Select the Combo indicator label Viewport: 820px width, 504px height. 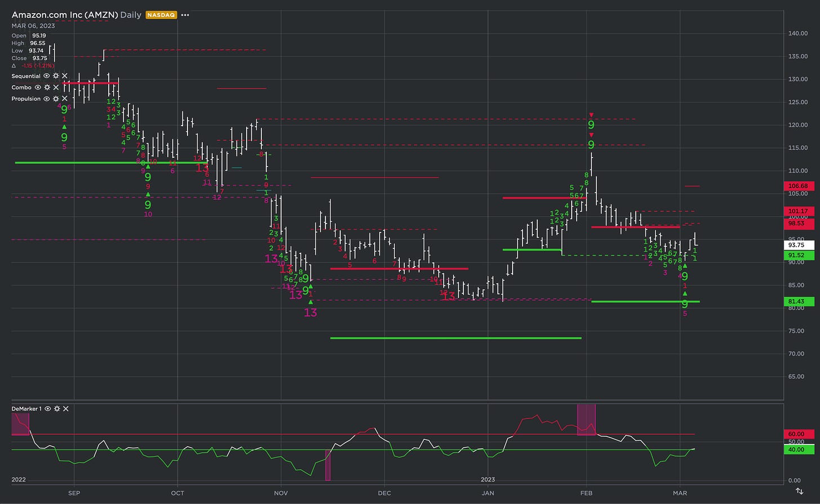point(21,87)
